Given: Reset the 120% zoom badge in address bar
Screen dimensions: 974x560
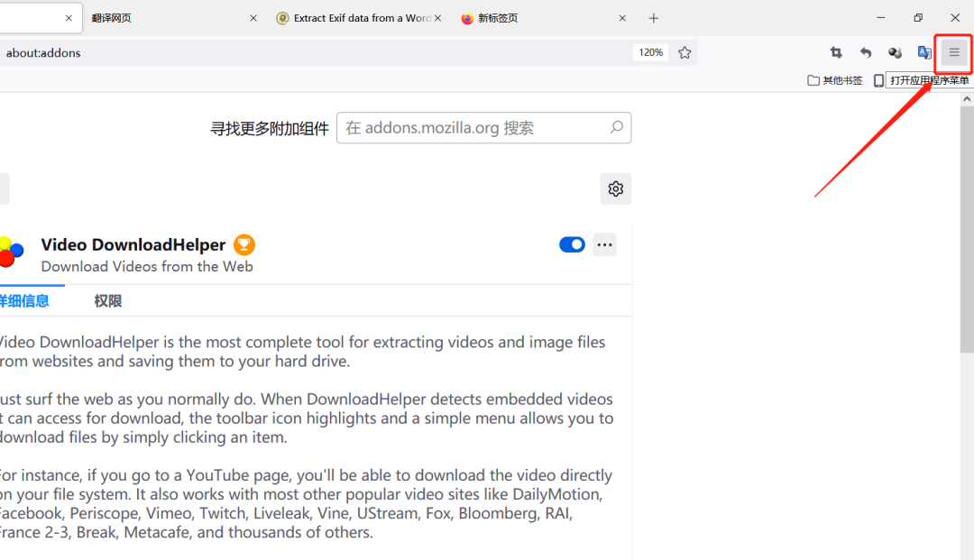Looking at the screenshot, I should pyautogui.click(x=650, y=53).
